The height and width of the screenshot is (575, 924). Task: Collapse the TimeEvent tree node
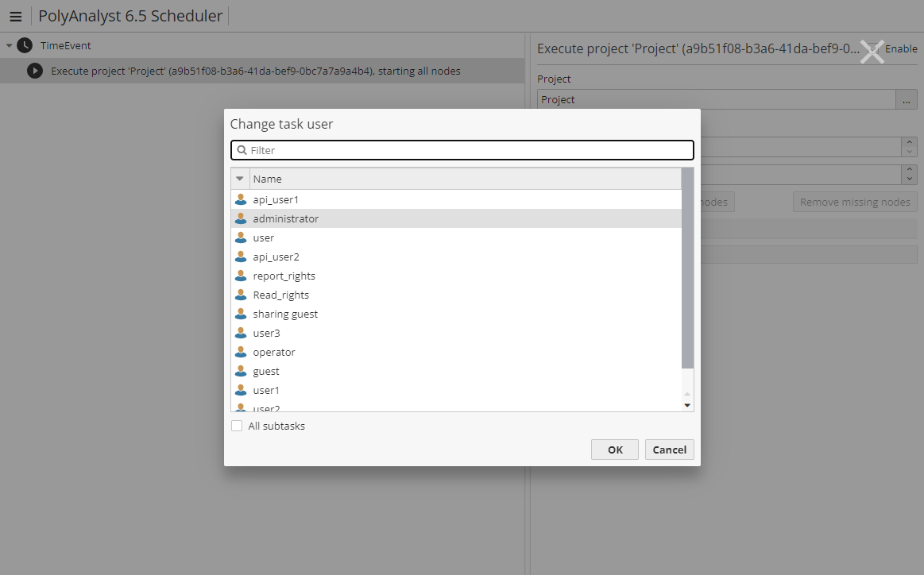(10, 46)
